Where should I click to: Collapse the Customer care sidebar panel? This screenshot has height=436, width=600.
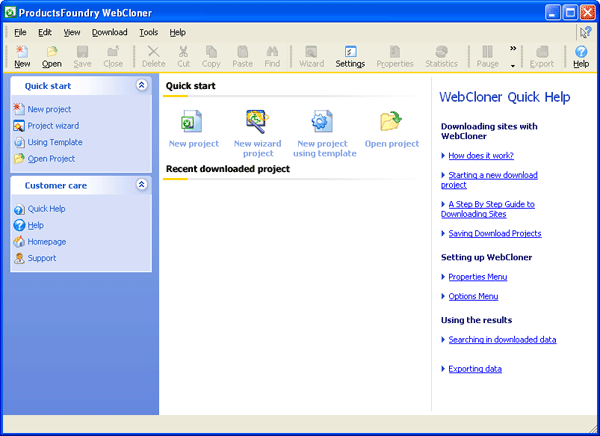142,185
